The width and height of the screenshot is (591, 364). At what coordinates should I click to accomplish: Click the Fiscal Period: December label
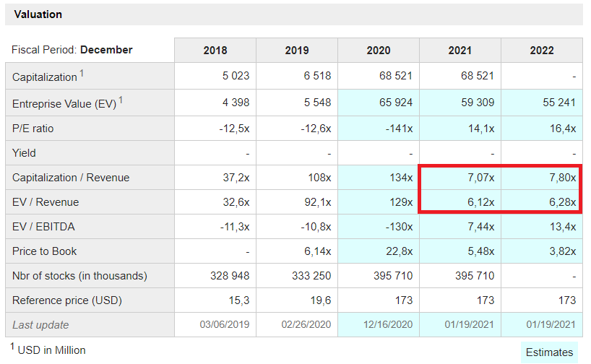(x=72, y=50)
